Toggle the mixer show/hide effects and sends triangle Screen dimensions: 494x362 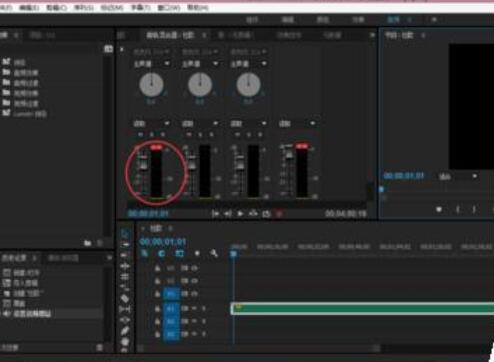122,49
